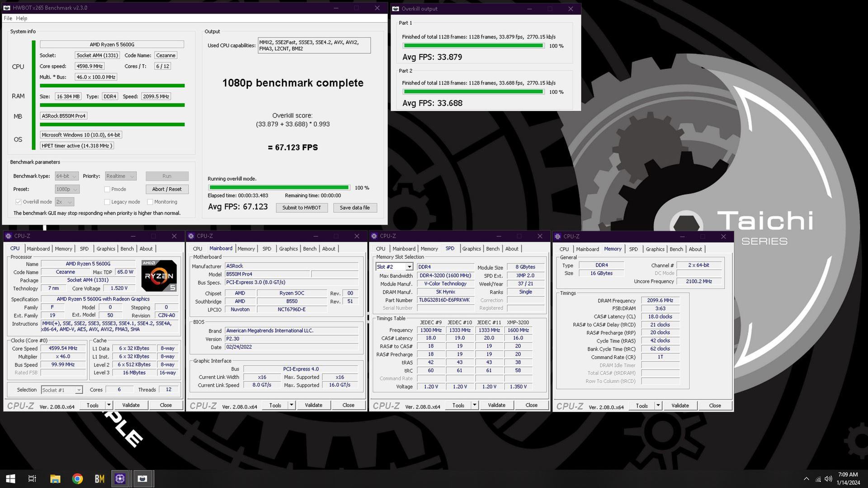Click title bar icon of the CPU-Z CPU-tab window

8,236
